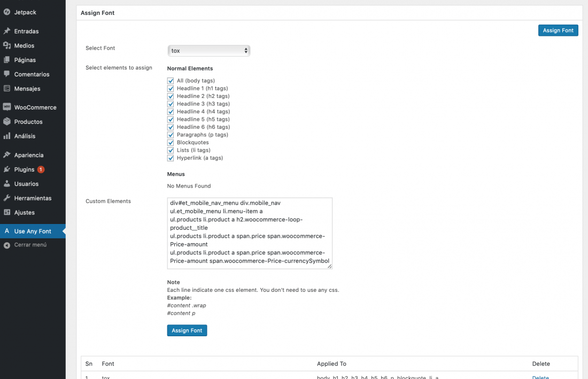Uncheck Paragraphs (p tags) checkbox
588x379 pixels.
171,135
